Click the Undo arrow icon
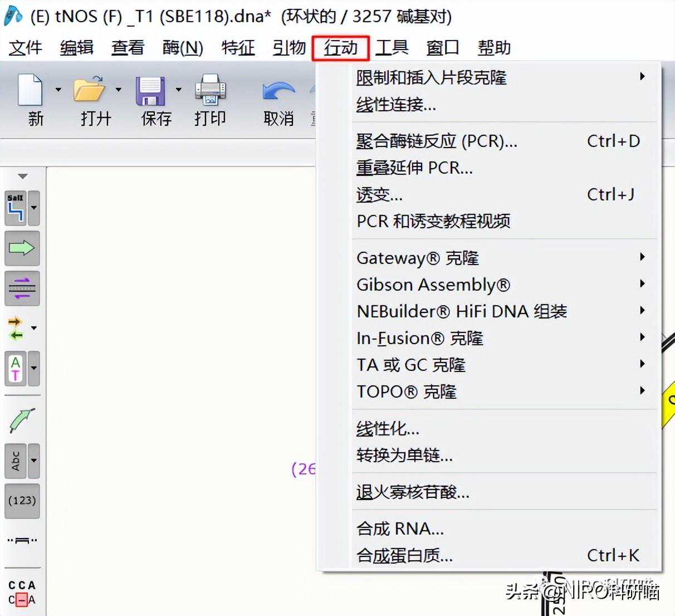Viewport: 675px width, 616px height. point(278,91)
